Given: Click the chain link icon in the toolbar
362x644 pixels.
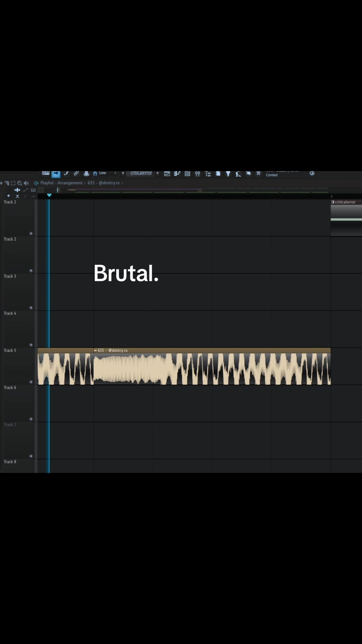Looking at the screenshot, I should tap(76, 173).
